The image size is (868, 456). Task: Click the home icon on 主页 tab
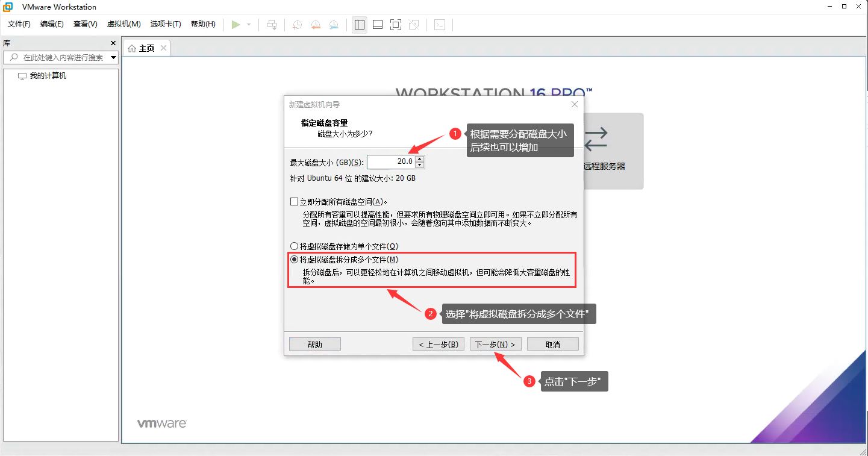133,48
